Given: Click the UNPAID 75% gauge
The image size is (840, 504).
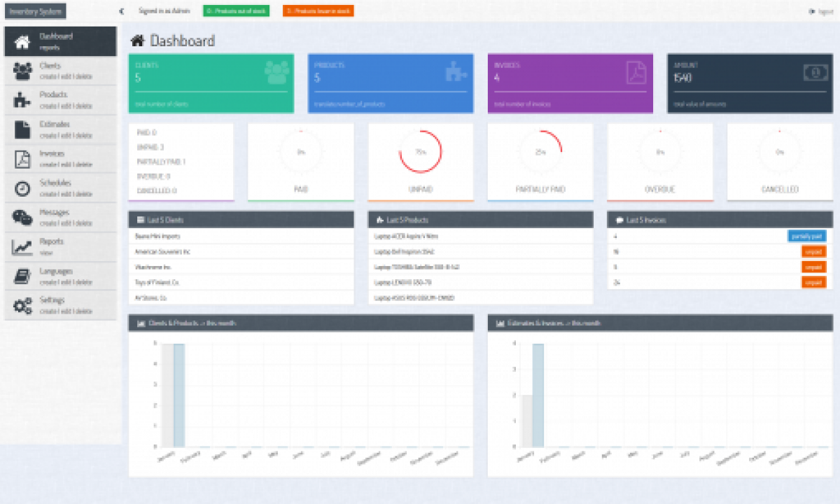Looking at the screenshot, I should pyautogui.click(x=420, y=150).
